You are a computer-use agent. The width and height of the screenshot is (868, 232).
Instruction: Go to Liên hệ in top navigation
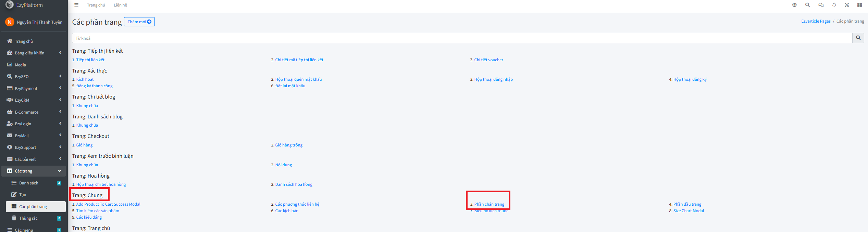pyautogui.click(x=120, y=5)
